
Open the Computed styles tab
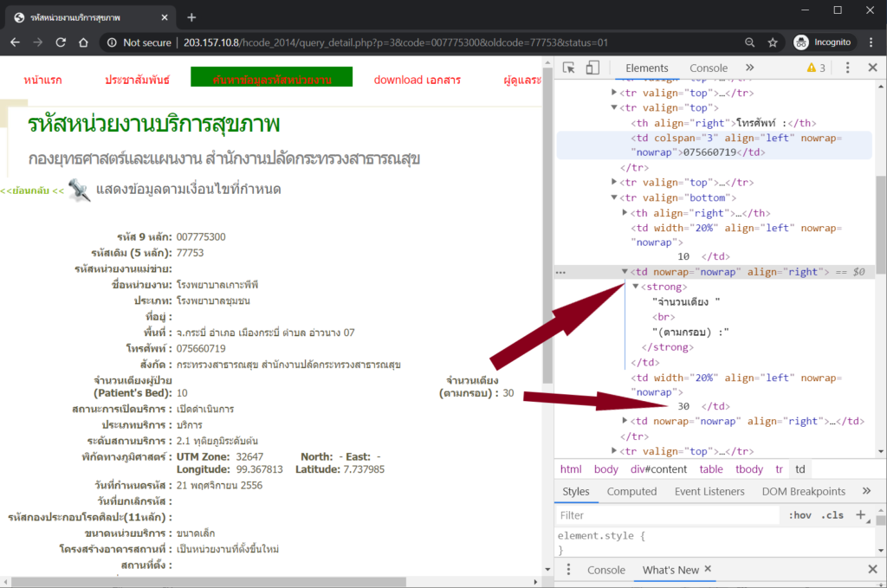click(631, 491)
